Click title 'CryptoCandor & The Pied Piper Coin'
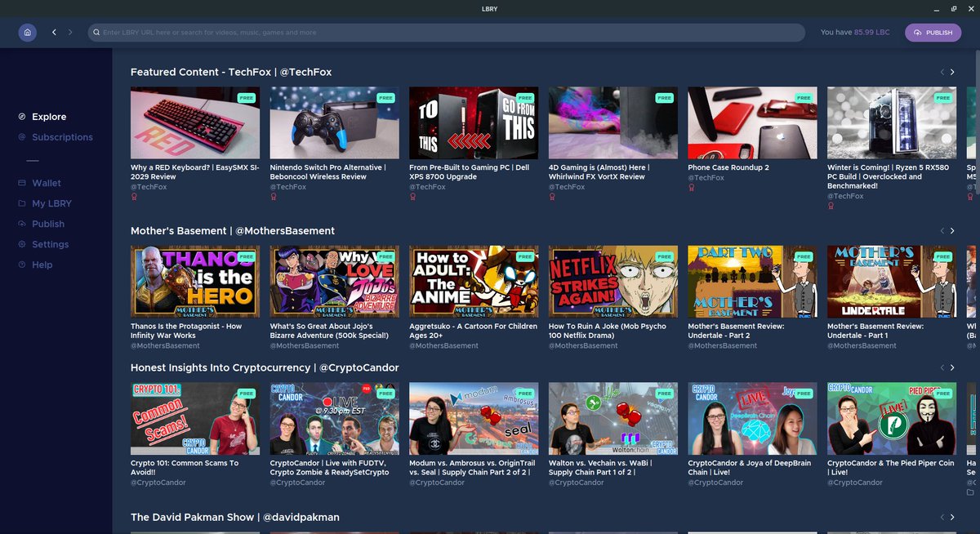The image size is (980, 534). coord(891,467)
